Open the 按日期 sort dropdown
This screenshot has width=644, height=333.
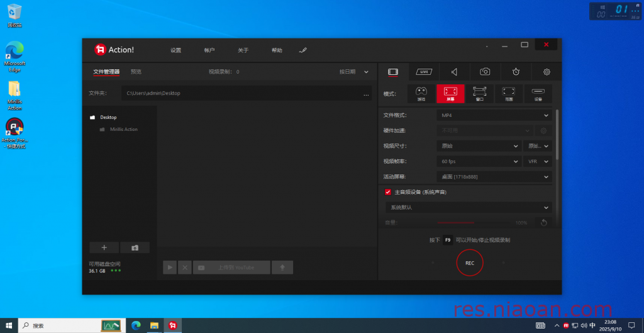[x=353, y=72]
